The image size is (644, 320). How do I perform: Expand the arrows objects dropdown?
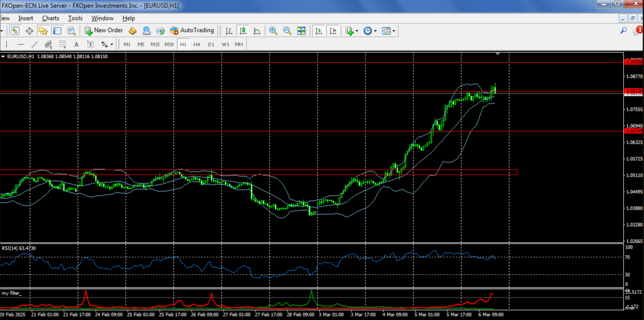click(x=112, y=44)
